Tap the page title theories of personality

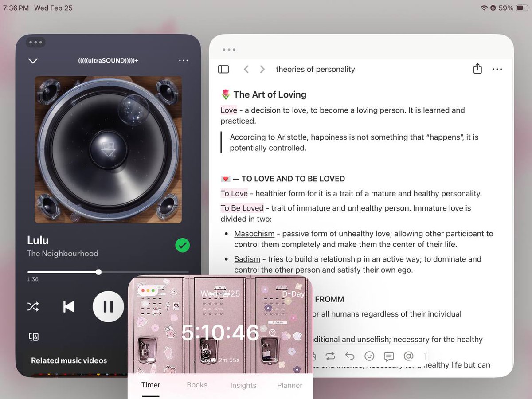point(315,69)
